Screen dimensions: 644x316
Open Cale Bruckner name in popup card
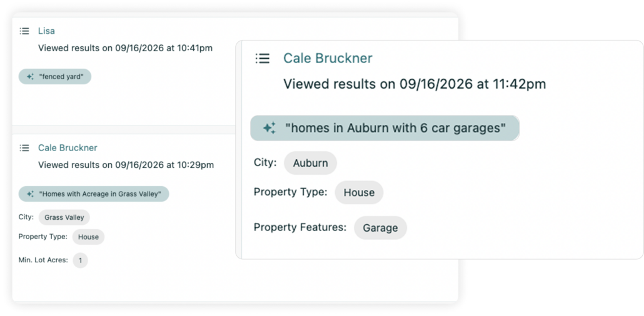coord(328,58)
